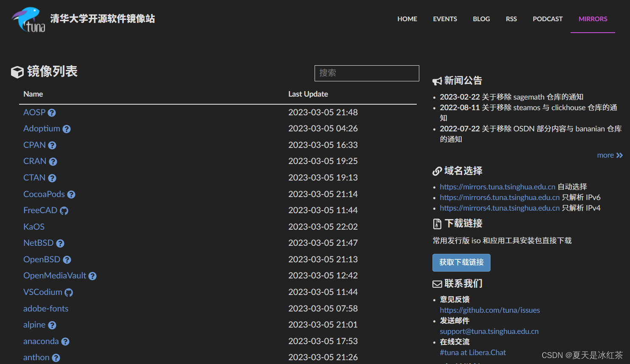Image resolution: width=630 pixels, height=364 pixels.
Task: Open the RSS navigation item
Action: click(511, 19)
